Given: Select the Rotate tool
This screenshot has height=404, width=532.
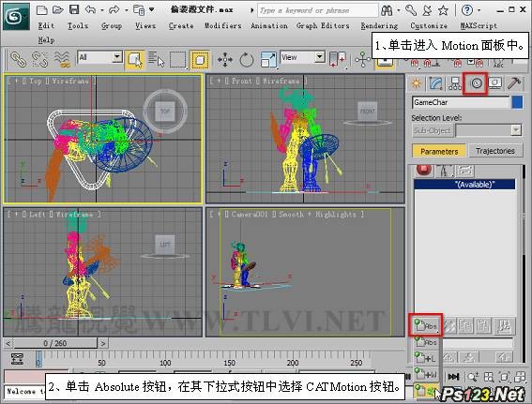Looking at the screenshot, I should (x=247, y=60).
